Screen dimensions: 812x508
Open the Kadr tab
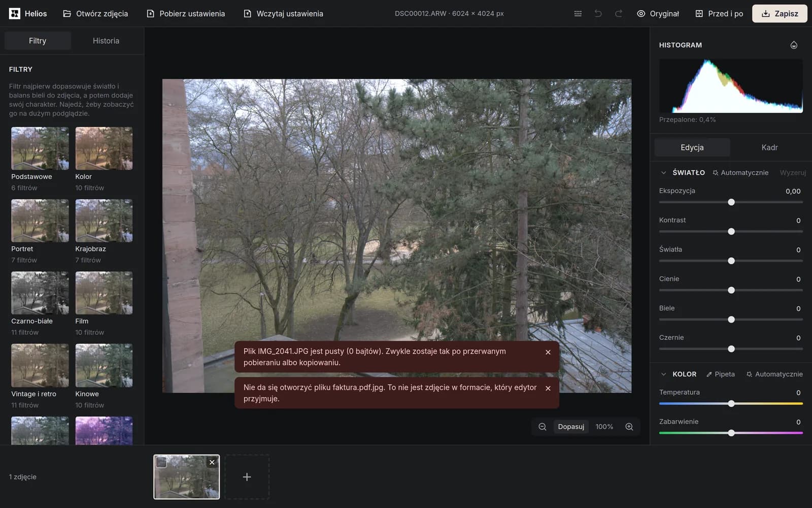[769, 147]
